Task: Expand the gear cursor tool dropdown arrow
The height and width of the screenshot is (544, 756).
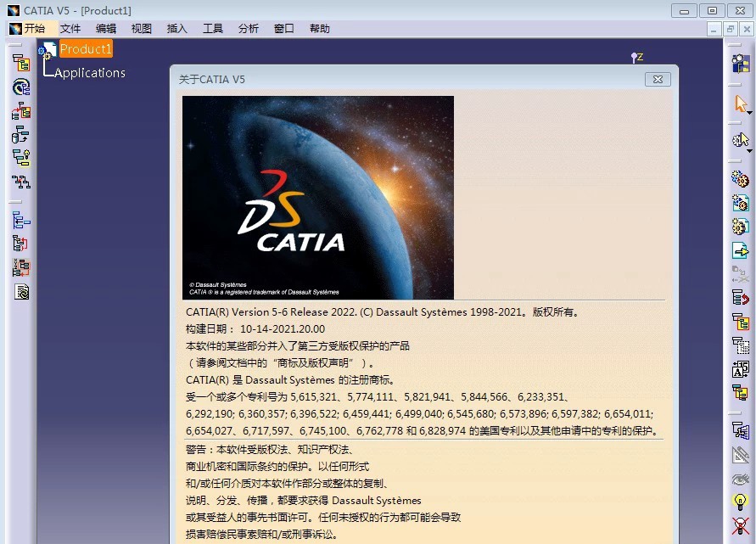Action: 750,151
